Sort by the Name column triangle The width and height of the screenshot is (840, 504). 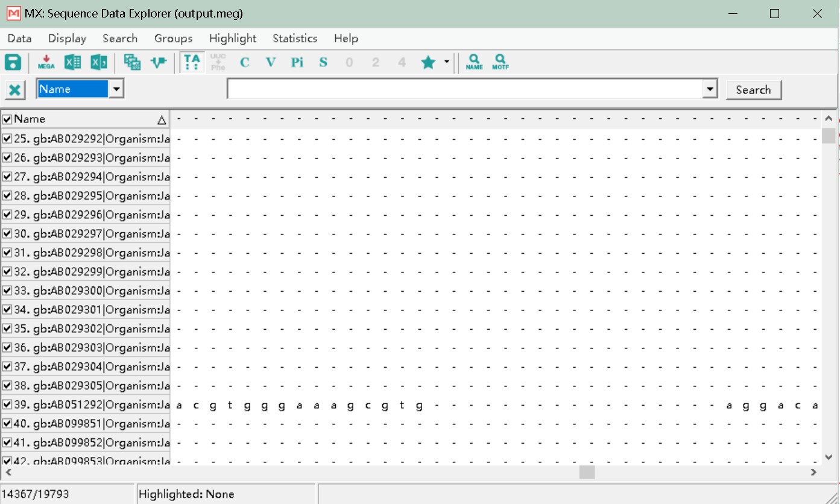[162, 120]
